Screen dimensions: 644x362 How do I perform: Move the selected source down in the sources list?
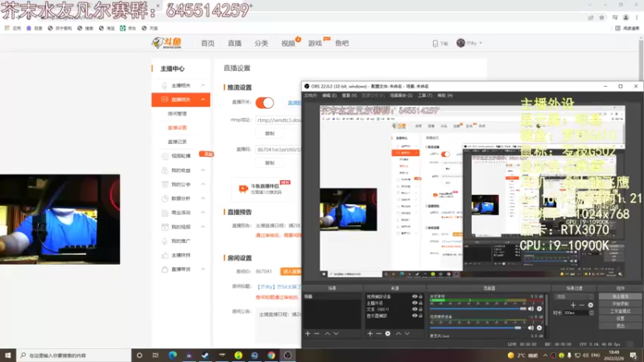click(x=407, y=334)
